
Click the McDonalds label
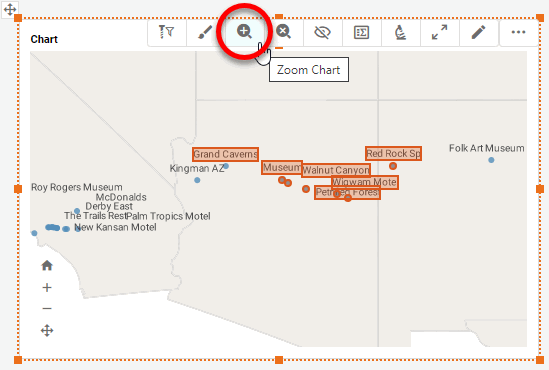(121, 197)
